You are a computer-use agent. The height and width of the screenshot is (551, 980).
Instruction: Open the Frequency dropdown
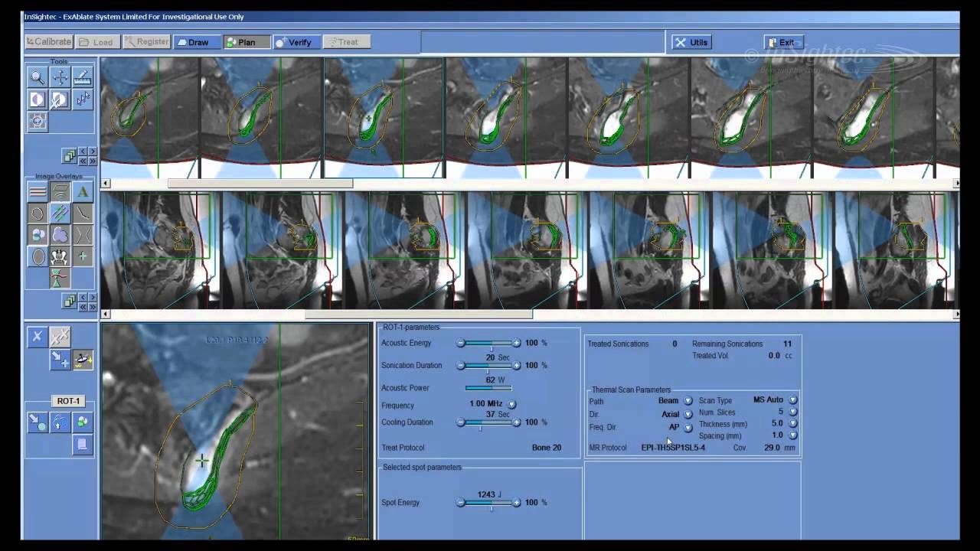[512, 404]
